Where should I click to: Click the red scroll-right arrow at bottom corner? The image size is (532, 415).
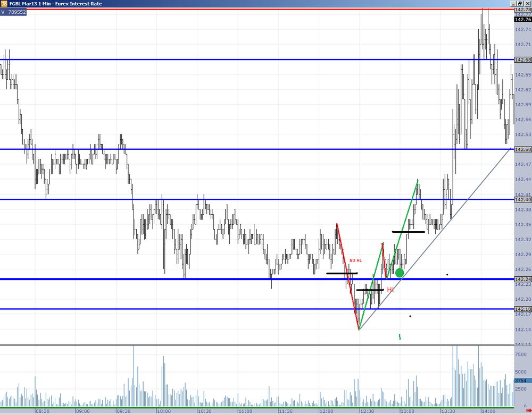click(x=529, y=411)
